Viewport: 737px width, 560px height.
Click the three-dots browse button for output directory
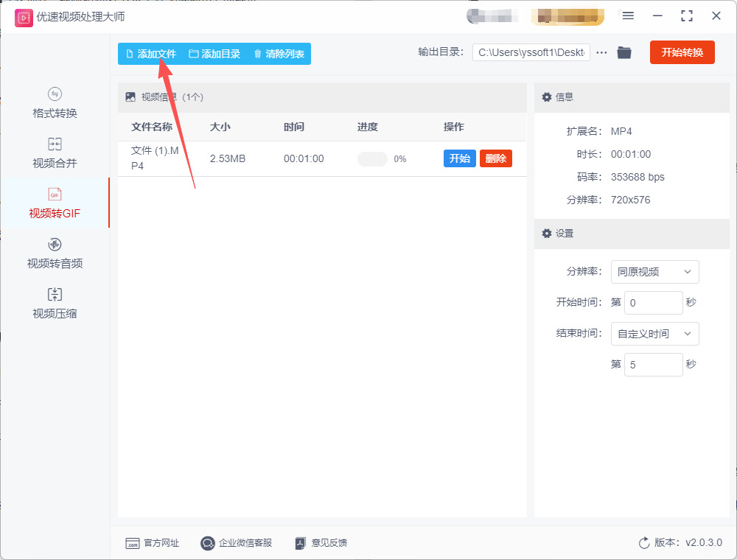601,52
